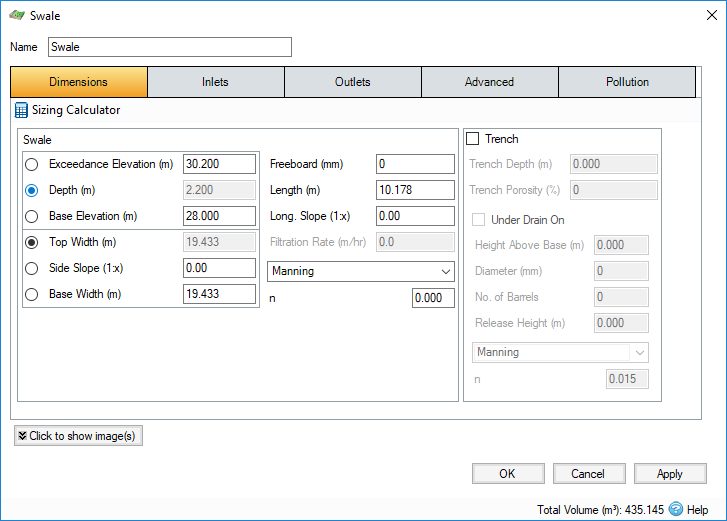727x521 pixels.
Task: Go to the Advanced tab
Action: 489,82
